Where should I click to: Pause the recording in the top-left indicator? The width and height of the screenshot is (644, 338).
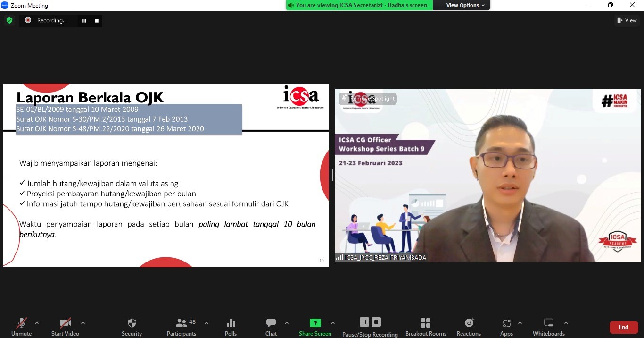click(84, 21)
